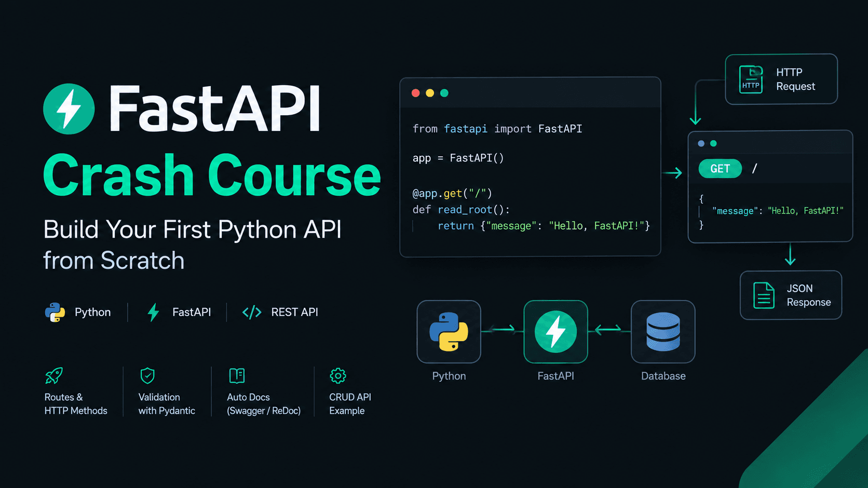Click the Database caption under the diagram tile
The width and height of the screenshot is (868, 488).
663,376
